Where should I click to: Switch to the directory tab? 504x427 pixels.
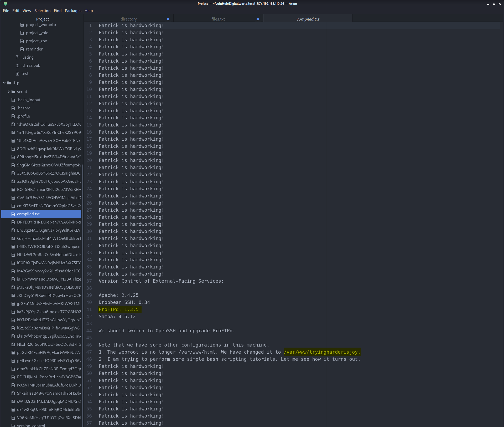click(129, 19)
